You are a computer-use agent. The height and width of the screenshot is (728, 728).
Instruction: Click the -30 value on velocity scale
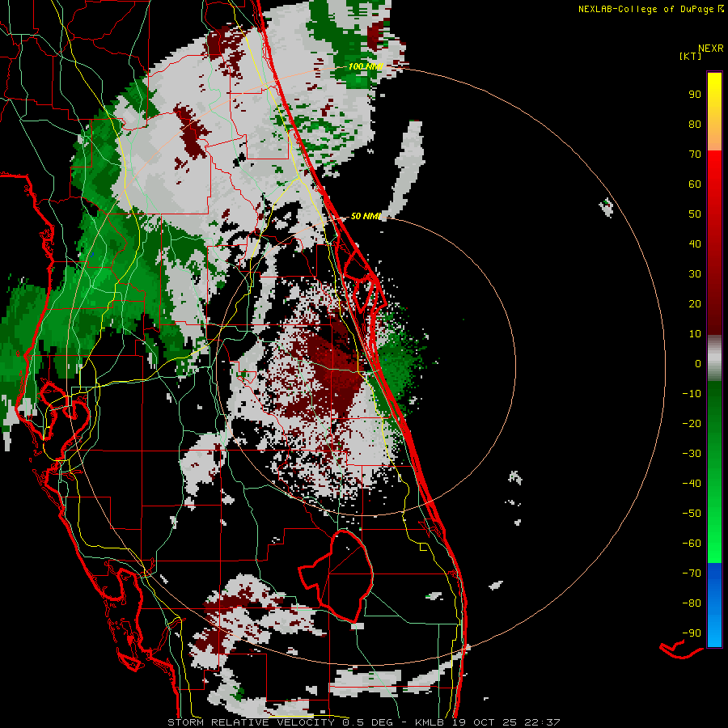[692, 454]
